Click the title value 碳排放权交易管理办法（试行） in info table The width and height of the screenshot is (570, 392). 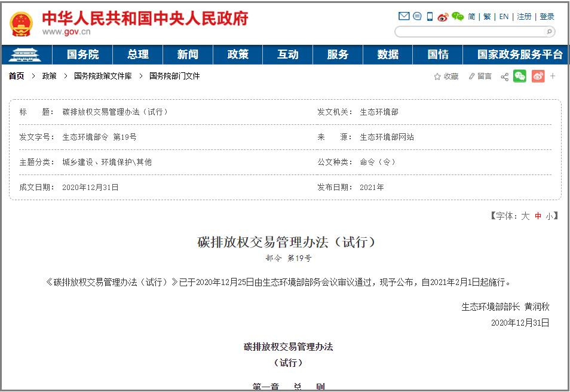pyautogui.click(x=115, y=112)
